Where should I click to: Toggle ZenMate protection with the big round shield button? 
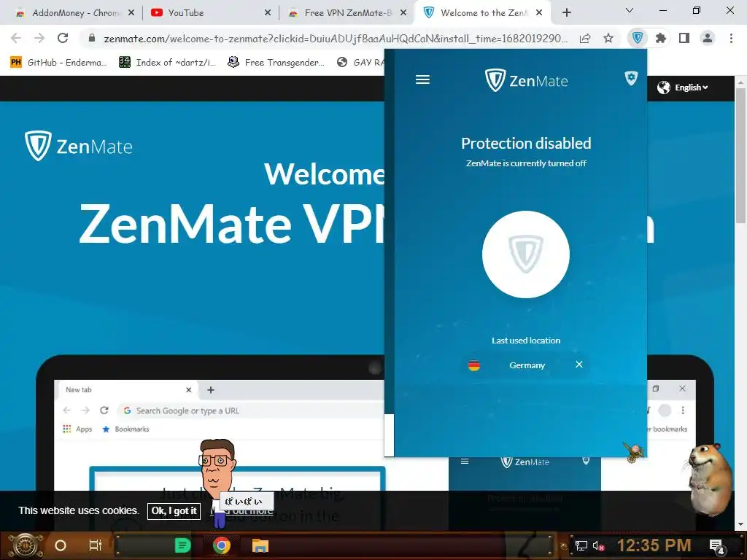pos(526,254)
